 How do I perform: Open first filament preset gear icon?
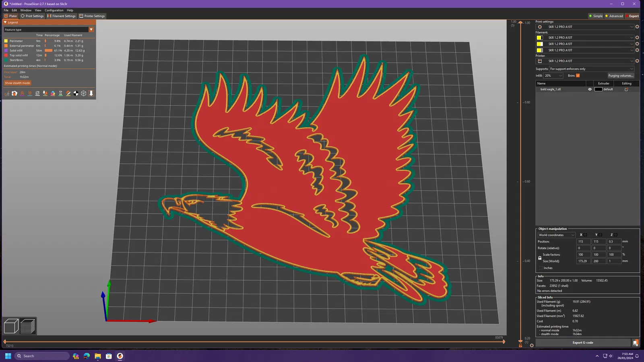click(x=637, y=38)
